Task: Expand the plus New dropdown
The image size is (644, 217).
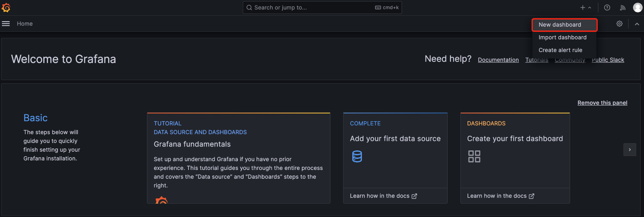Action: click(x=585, y=7)
